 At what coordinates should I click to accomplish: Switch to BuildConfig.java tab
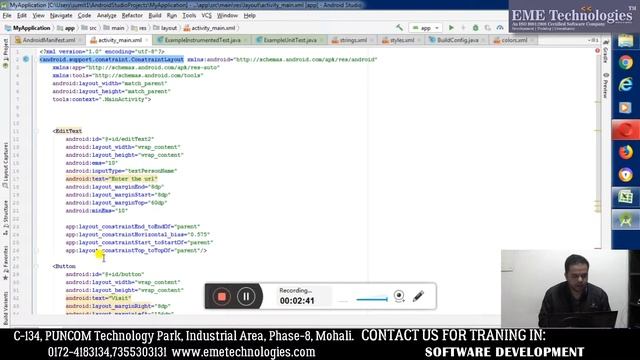458,40
